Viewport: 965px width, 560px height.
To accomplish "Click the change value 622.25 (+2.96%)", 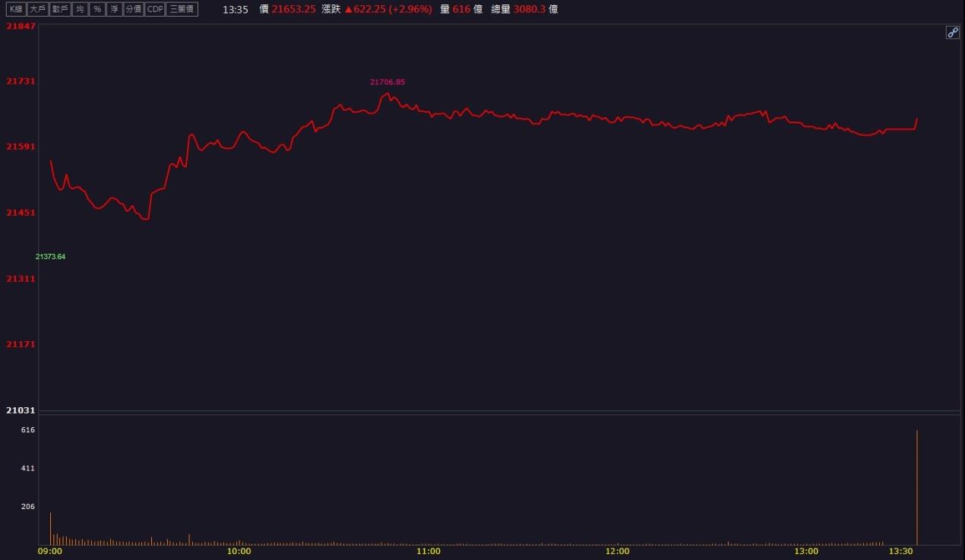I will click(x=388, y=9).
